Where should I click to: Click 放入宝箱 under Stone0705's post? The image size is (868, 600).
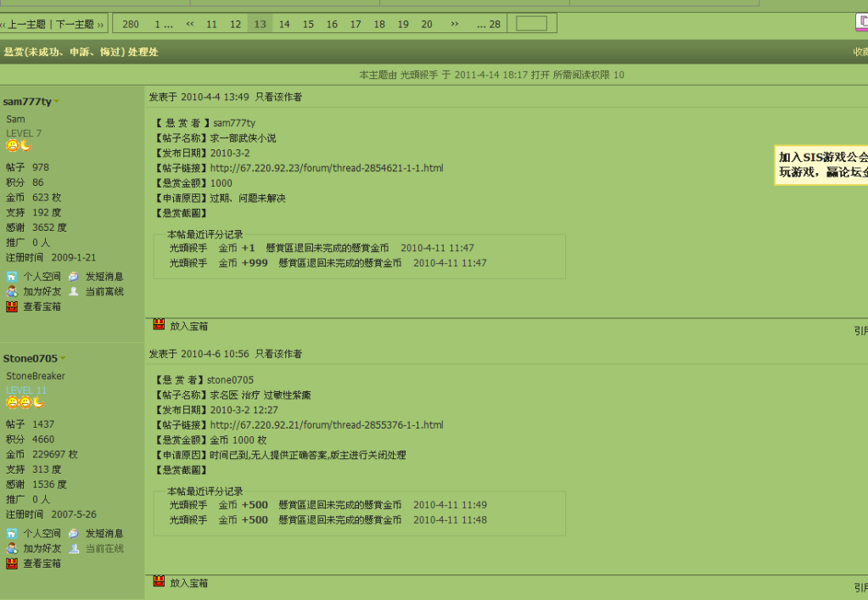click(188, 583)
